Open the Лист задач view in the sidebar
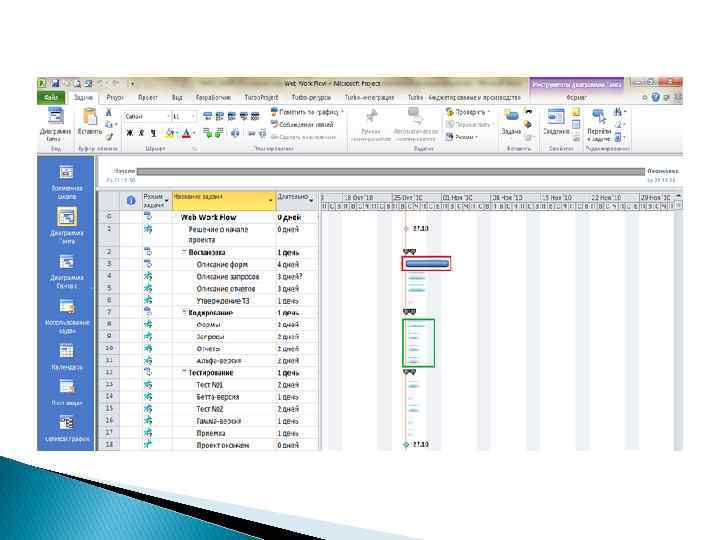This screenshot has height=540, width=720. coord(67,393)
